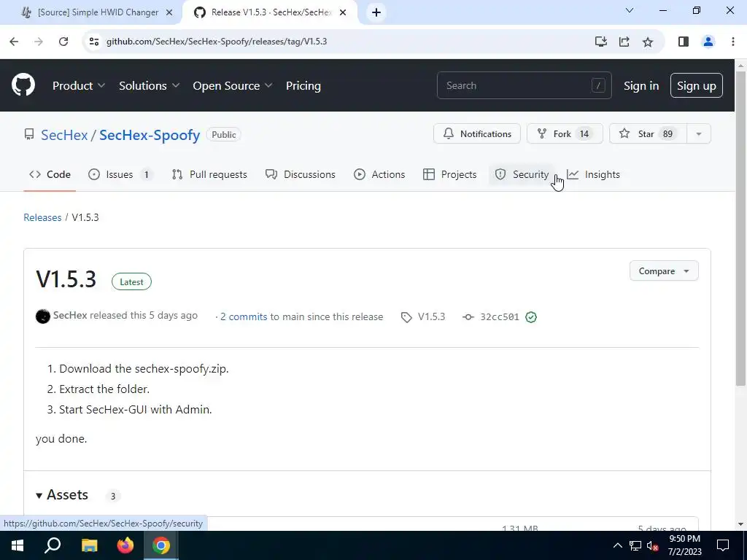Image resolution: width=747 pixels, height=560 pixels.
Task: Click the page vertical scrollbar thumb
Action: click(740, 227)
